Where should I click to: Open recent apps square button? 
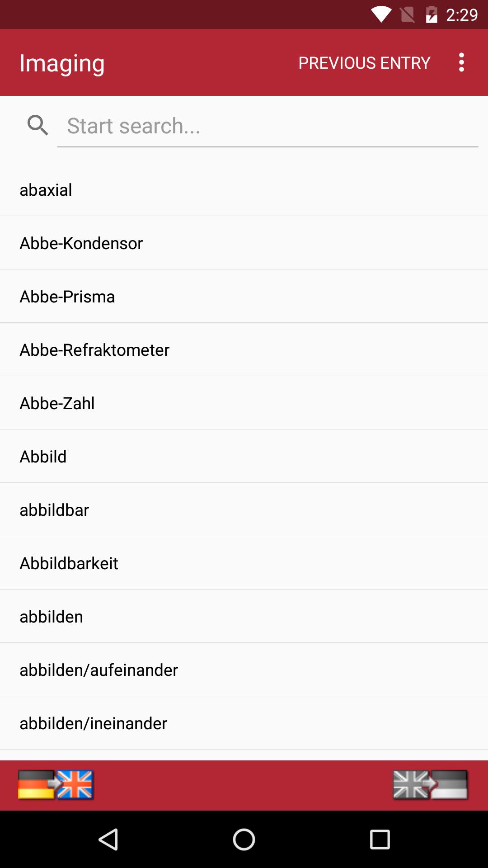pos(380,840)
